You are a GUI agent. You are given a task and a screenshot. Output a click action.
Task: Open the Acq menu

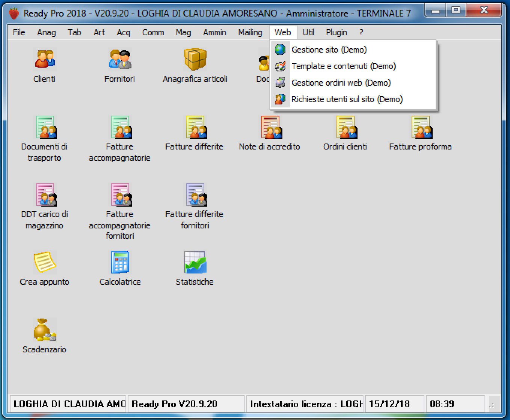124,32
